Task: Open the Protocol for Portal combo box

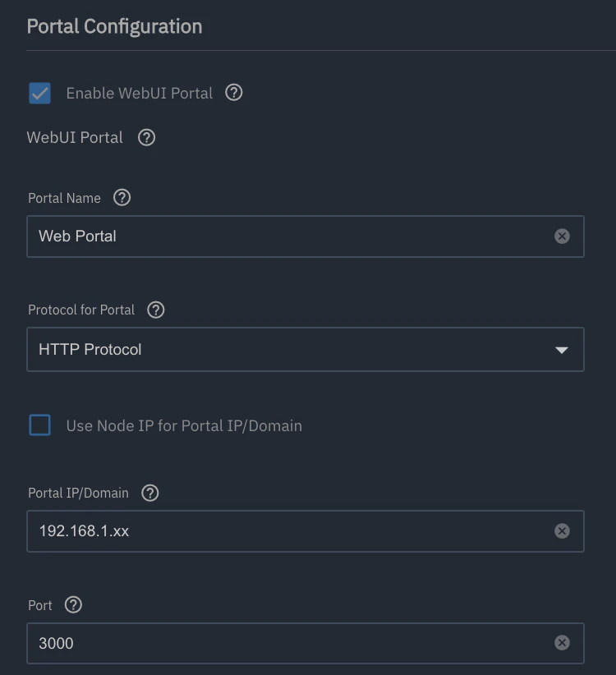Action: pyautogui.click(x=306, y=349)
